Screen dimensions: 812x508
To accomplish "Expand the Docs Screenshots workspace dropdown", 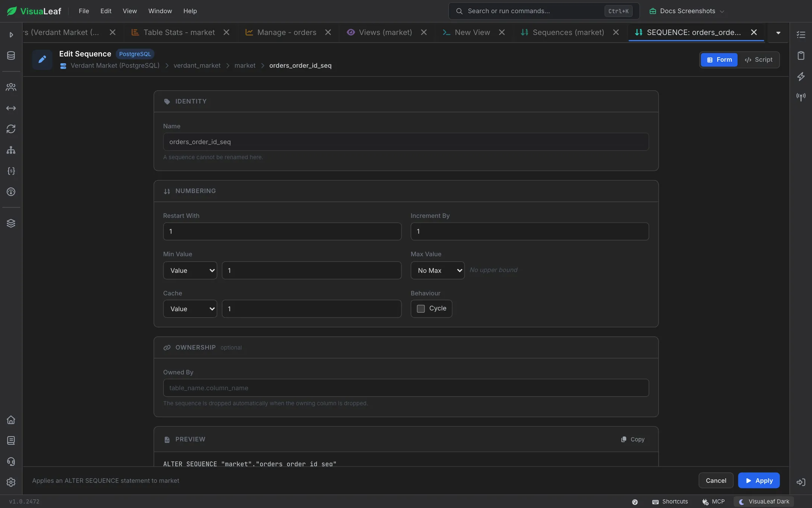I will (x=687, y=11).
